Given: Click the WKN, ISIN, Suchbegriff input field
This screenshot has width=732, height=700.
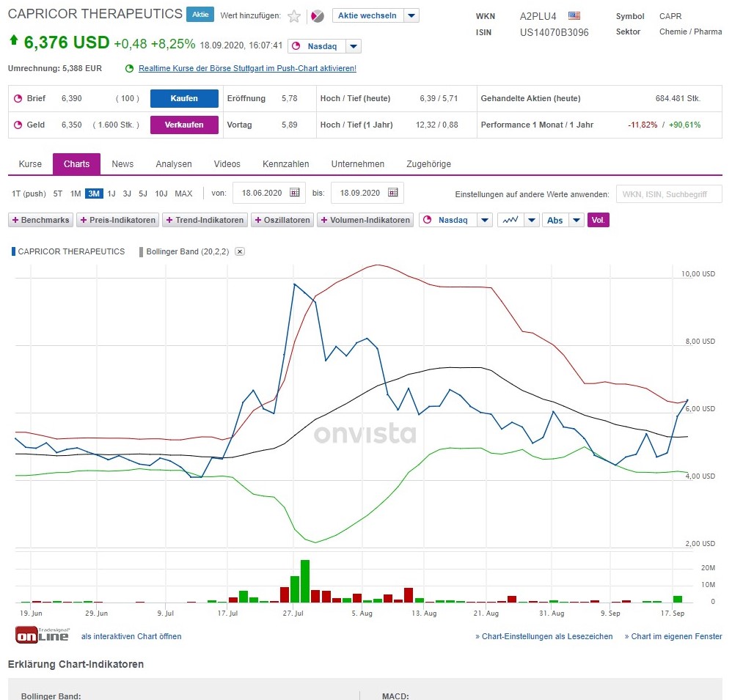Looking at the screenshot, I should click(668, 194).
